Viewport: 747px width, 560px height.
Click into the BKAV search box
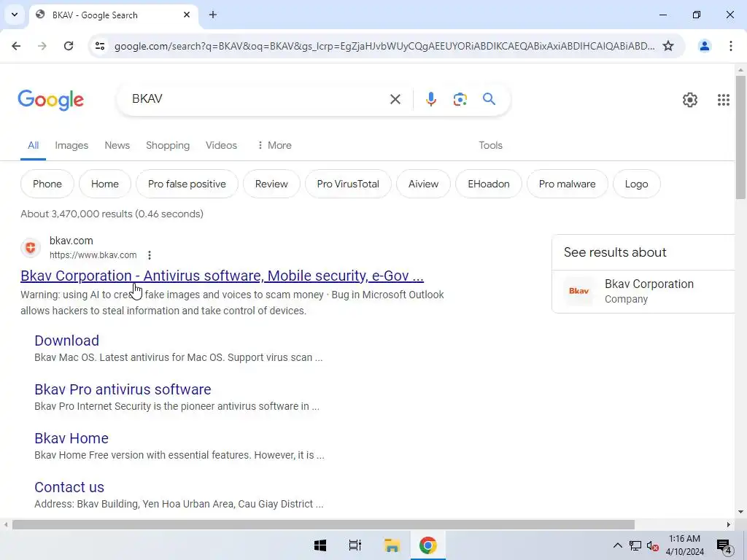(258, 99)
